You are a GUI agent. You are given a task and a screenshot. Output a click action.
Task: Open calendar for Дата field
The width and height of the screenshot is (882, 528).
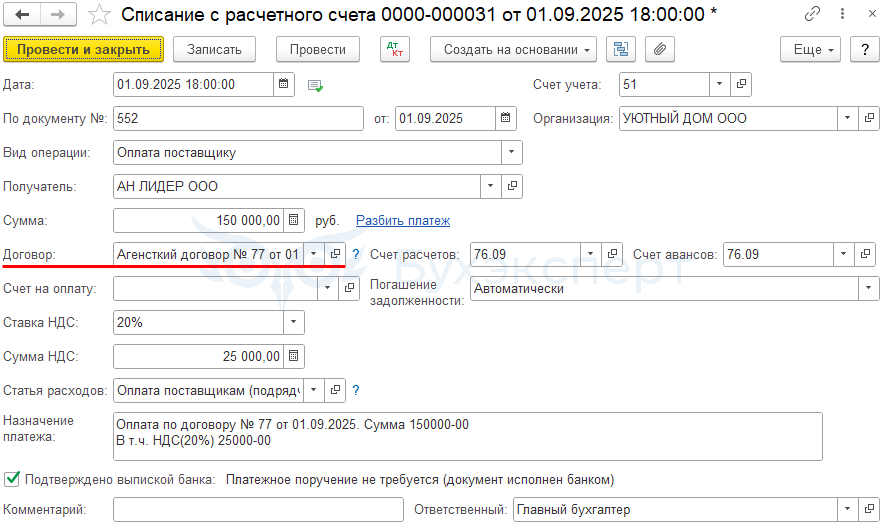[284, 84]
